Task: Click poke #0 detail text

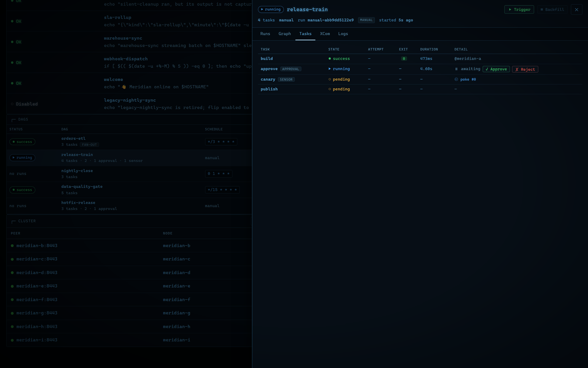Action: [468, 79]
